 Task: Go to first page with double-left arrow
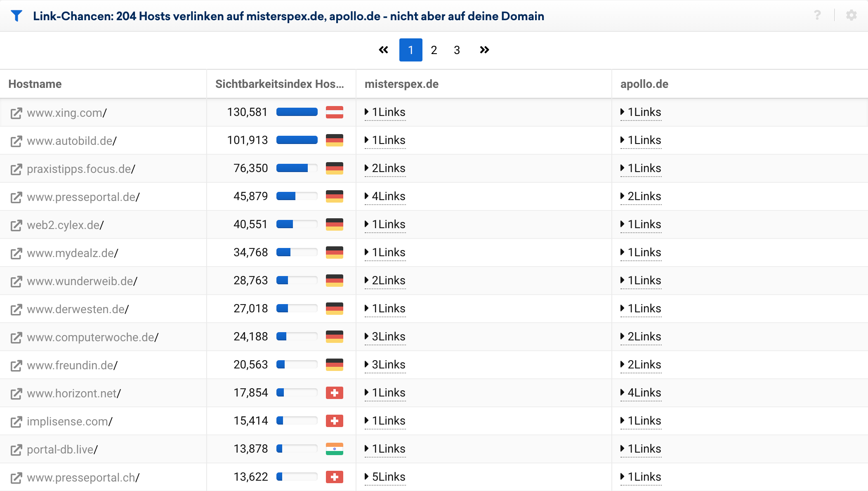383,50
